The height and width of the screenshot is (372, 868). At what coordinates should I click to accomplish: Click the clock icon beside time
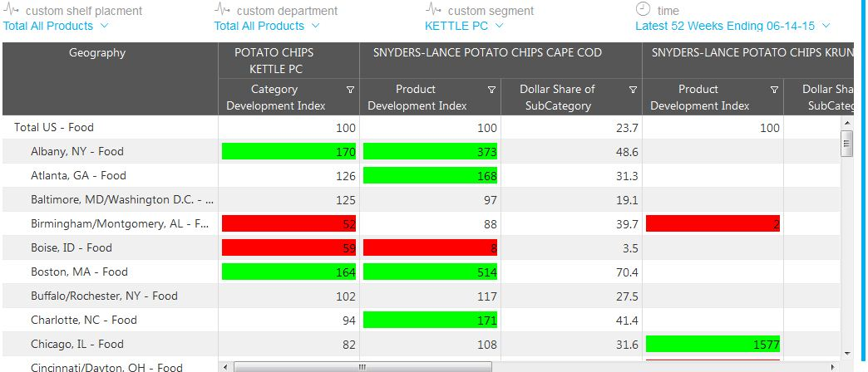click(x=643, y=10)
